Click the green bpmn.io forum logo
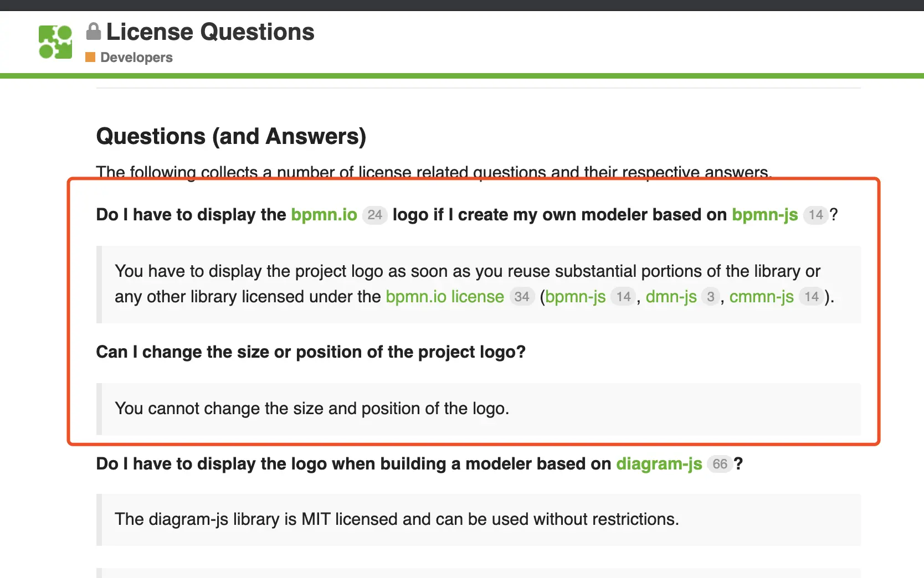Viewport: 924px width, 578px height. pyautogui.click(x=55, y=42)
